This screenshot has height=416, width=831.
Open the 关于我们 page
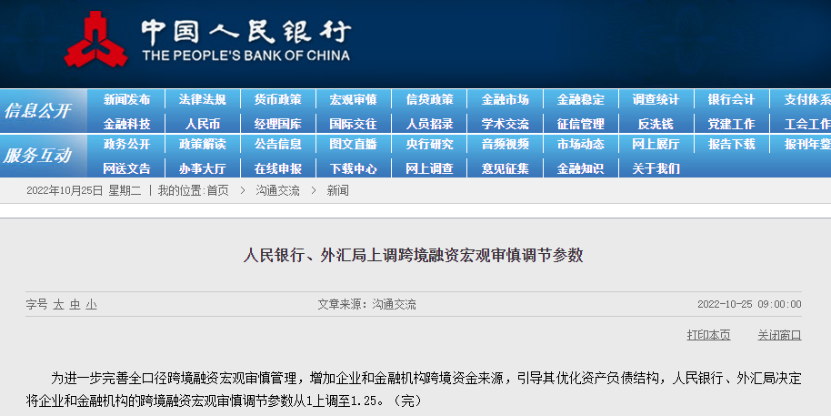pos(656,168)
